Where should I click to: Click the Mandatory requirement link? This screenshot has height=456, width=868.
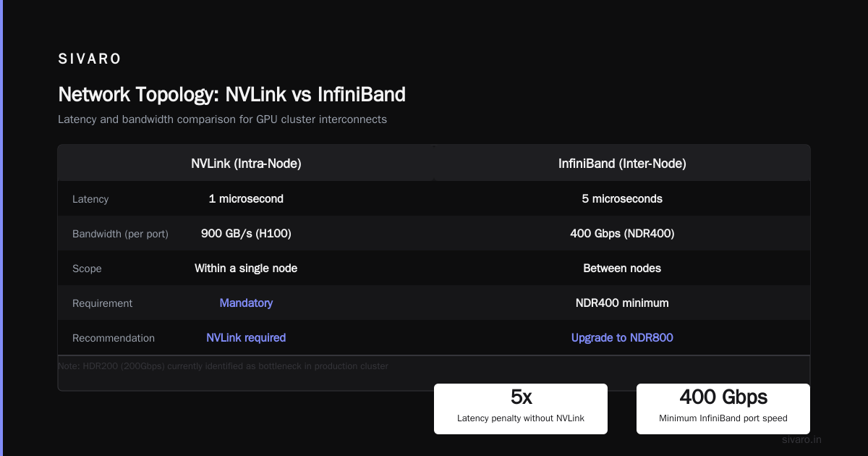[246, 303]
